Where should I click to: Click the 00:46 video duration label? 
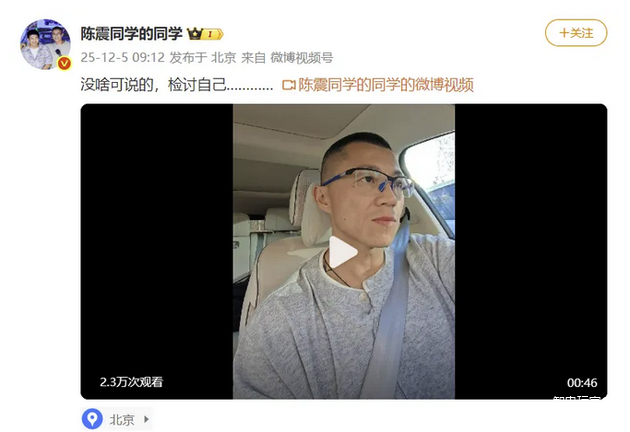(x=582, y=383)
